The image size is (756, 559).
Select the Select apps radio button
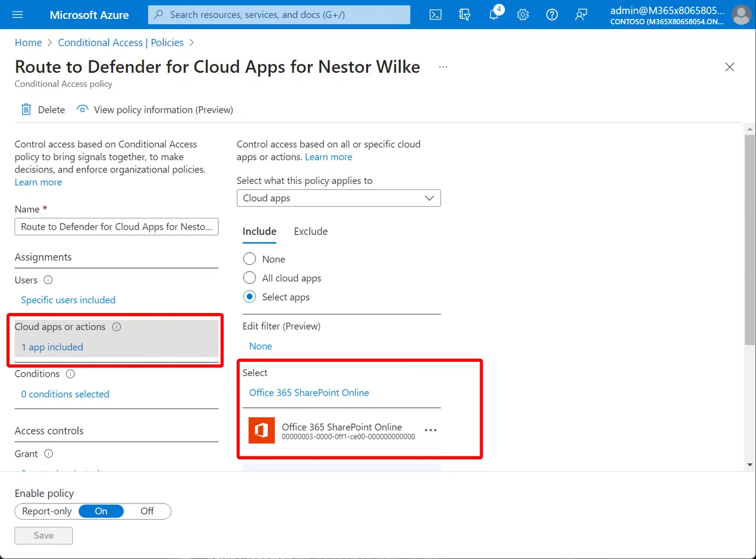249,297
